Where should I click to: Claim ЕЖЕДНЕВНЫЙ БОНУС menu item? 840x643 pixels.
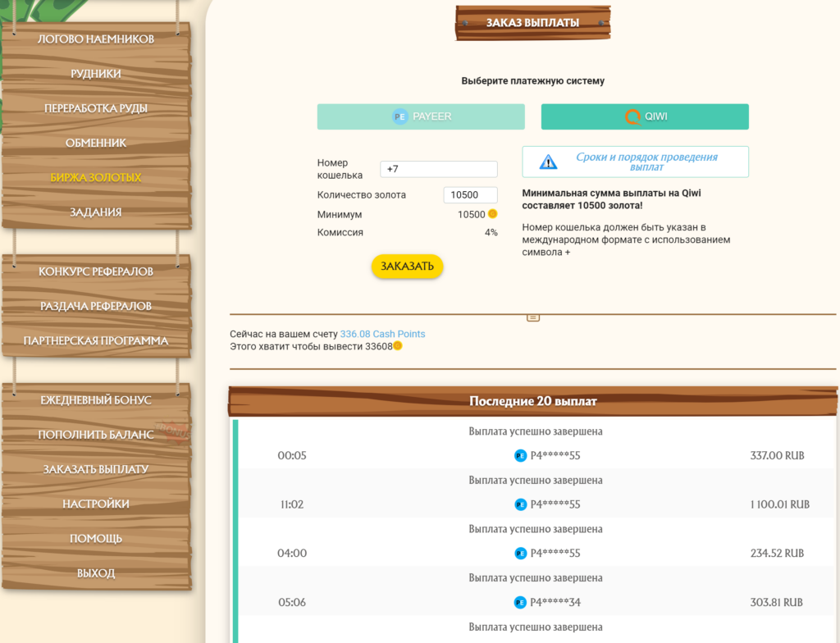click(x=96, y=400)
